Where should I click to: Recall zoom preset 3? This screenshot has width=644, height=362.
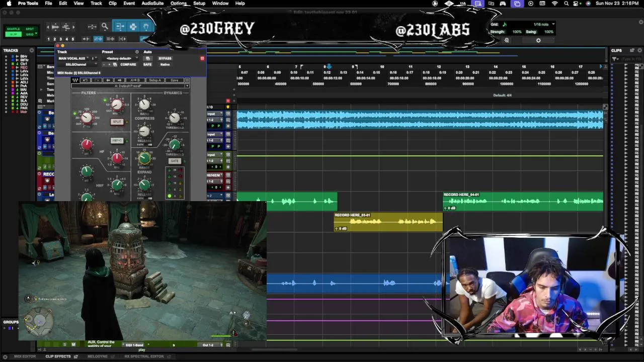(x=60, y=39)
